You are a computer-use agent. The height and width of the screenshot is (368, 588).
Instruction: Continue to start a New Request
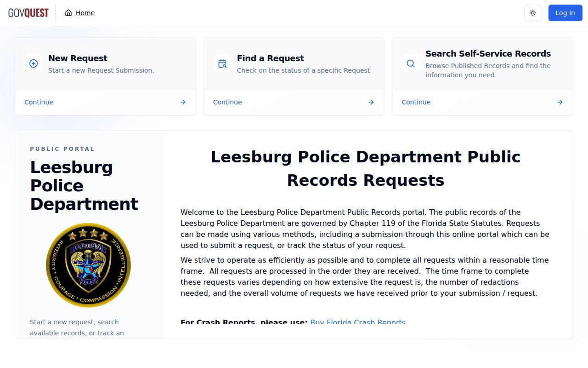[39, 102]
